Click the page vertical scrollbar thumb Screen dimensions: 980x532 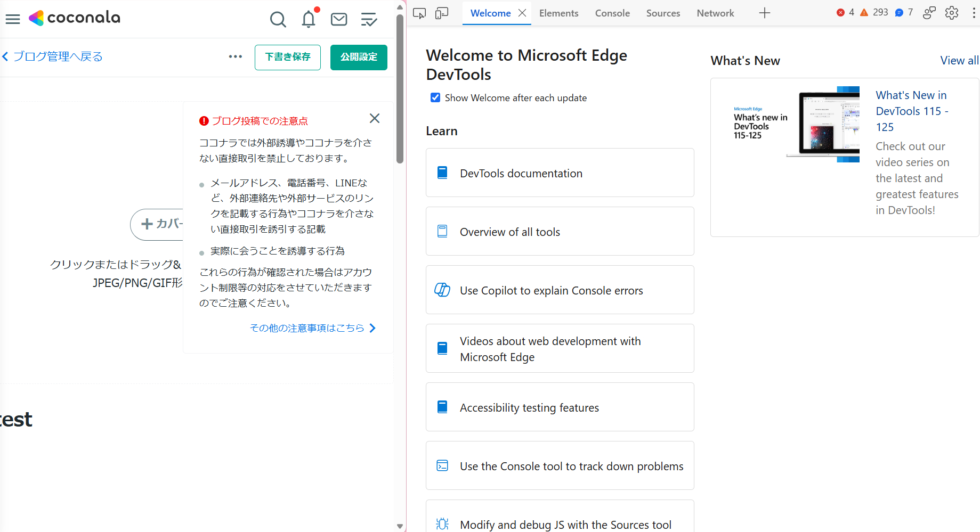coord(400,88)
